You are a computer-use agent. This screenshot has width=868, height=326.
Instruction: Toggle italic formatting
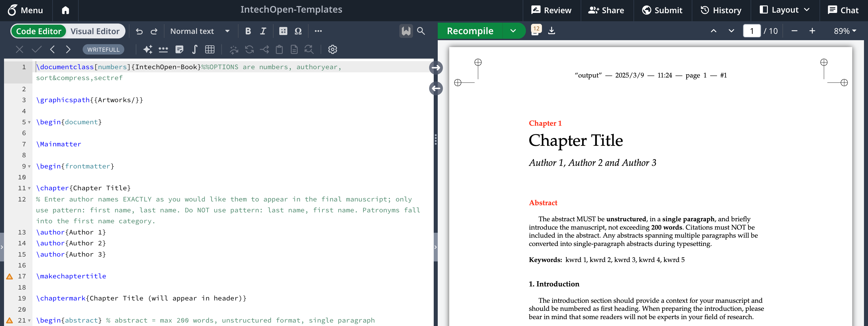click(x=263, y=31)
